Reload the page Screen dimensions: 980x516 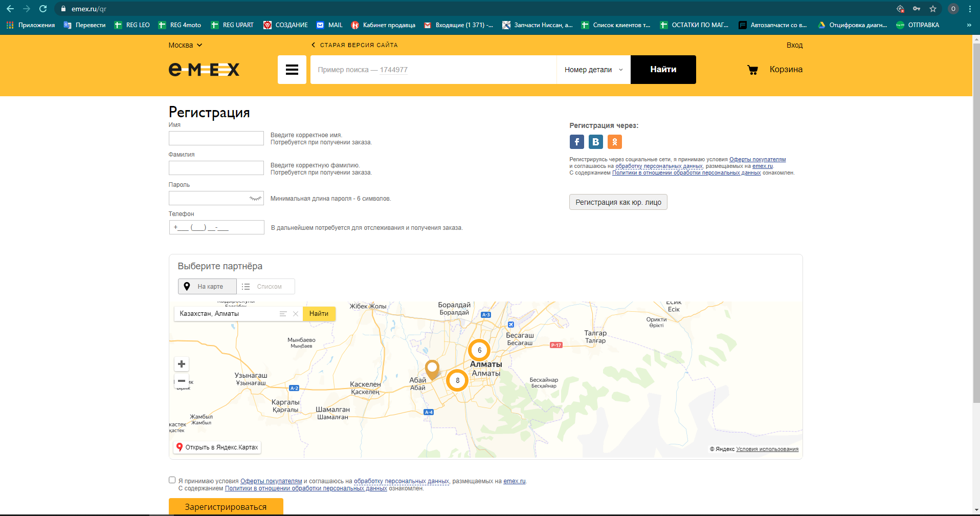click(x=43, y=9)
